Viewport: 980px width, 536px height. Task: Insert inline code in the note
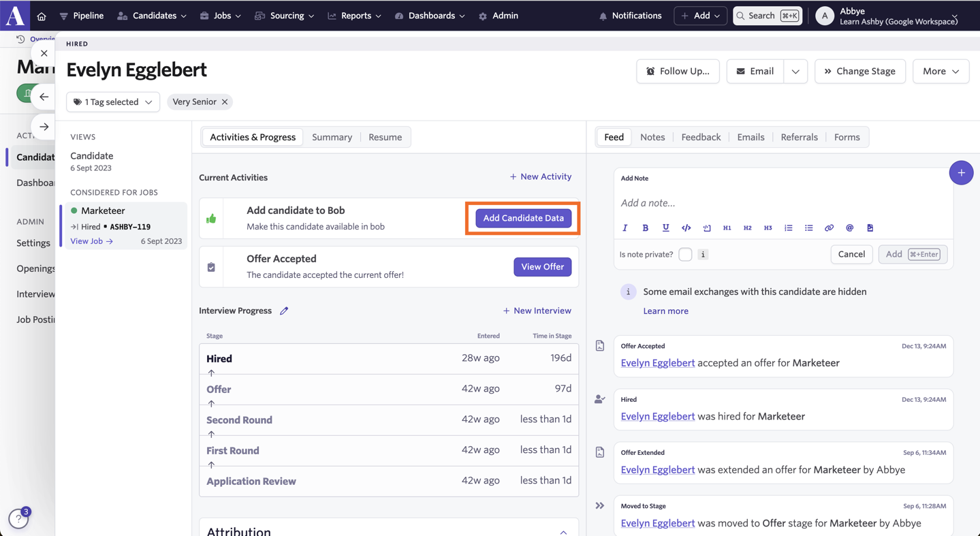click(686, 228)
